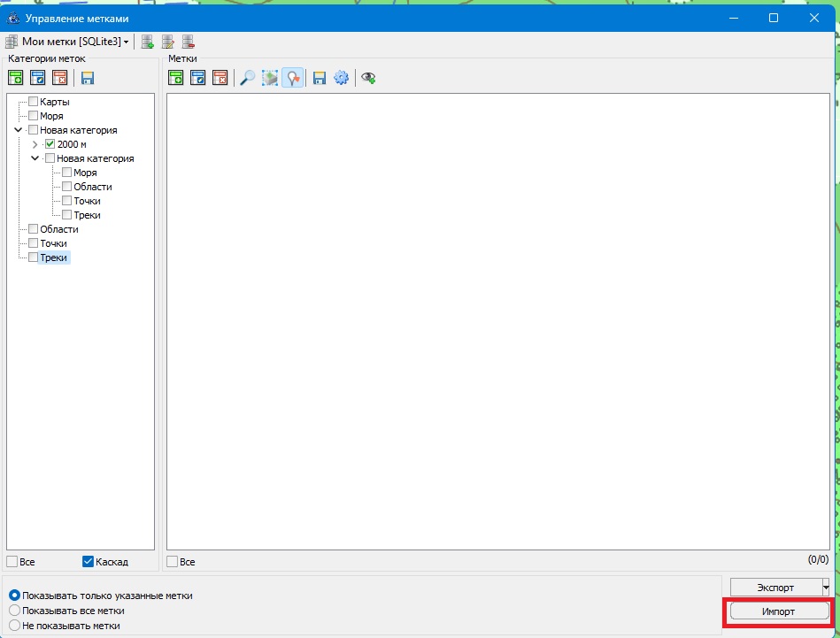
Task: Open the Экспорт button dropdown arrow
Action: (x=825, y=588)
